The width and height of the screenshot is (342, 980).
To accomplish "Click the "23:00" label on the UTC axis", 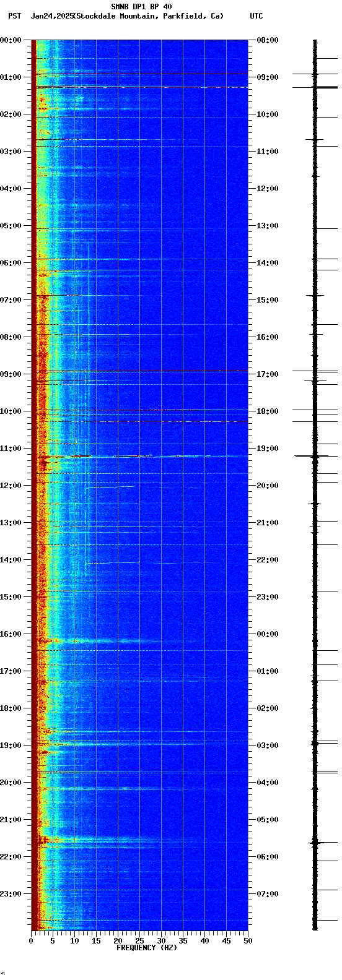I will 268,597.
